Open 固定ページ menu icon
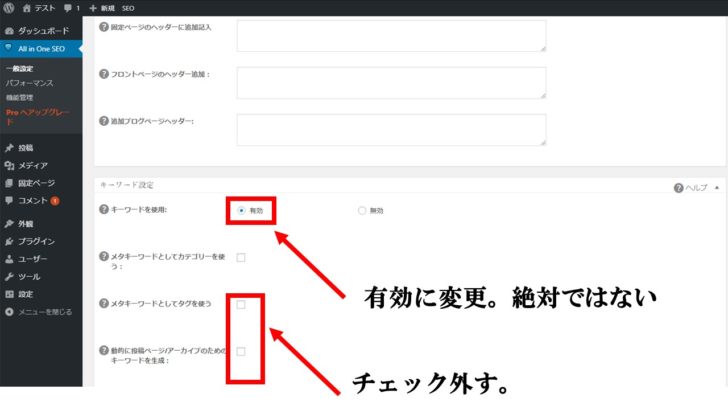This screenshot has width=728, height=410. (9, 183)
